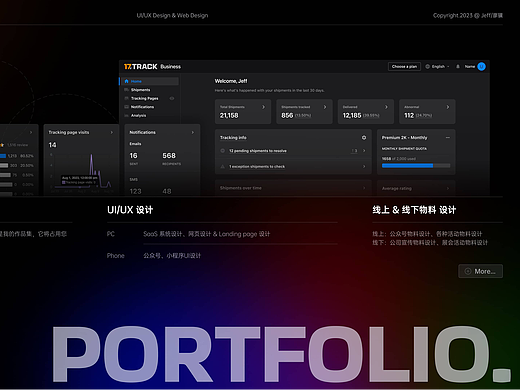Click the Premium 2K - Monthly title
Image resolution: width=520 pixels, height=390 pixels.
(404, 138)
